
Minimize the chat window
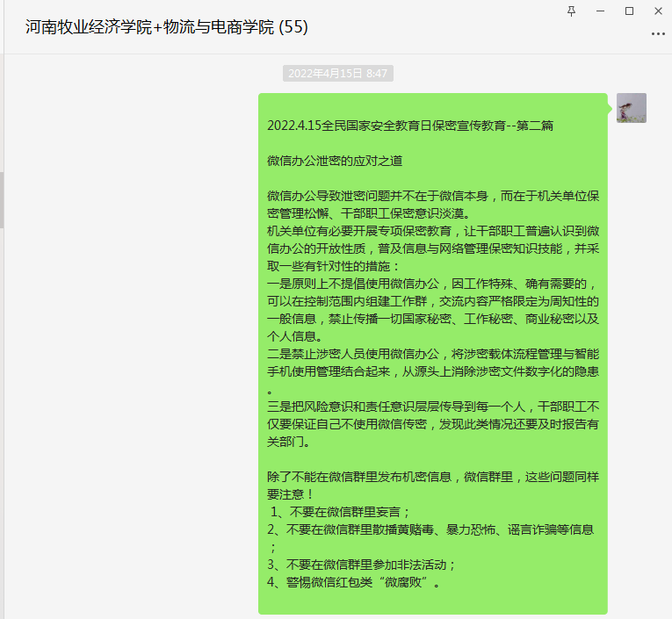[600, 11]
